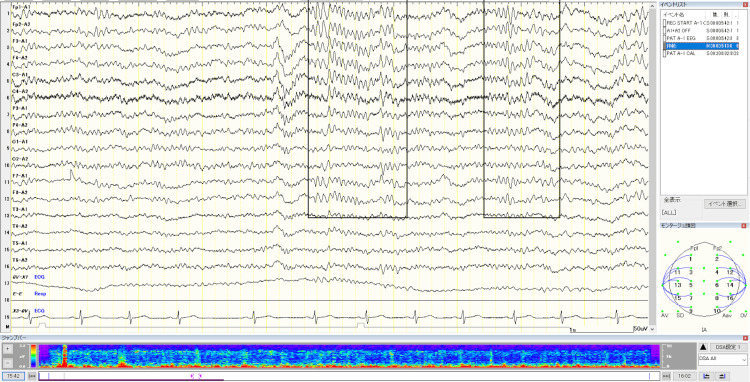The width and height of the screenshot is (750, 382).
Task: Click the [ALL] filter label
Action: (x=669, y=212)
